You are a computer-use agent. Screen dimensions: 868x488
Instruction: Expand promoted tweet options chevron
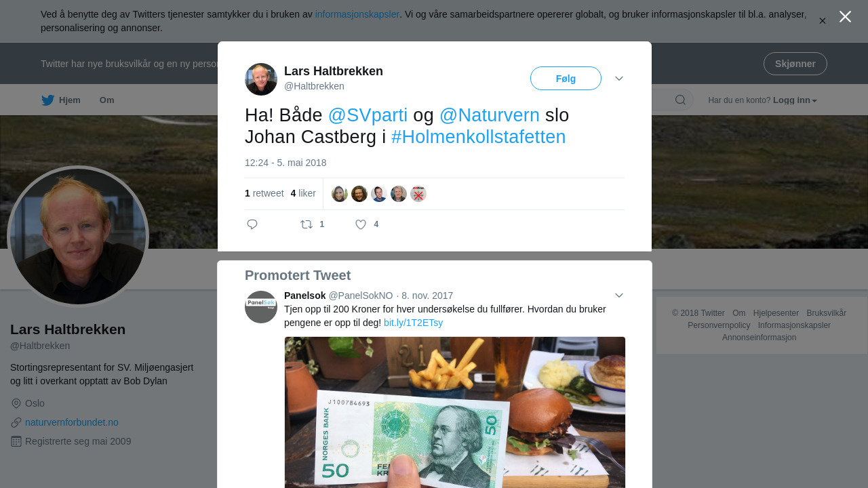[619, 296]
